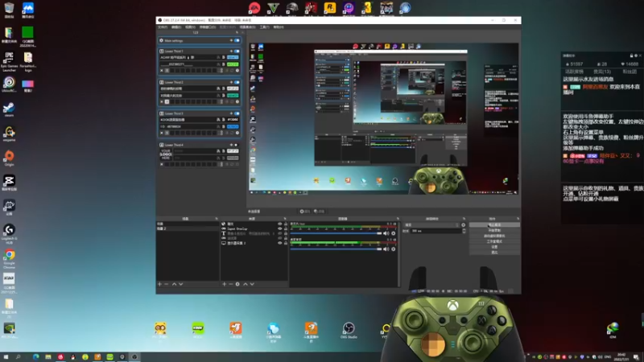Open Google Chrome desktop shortcut
This screenshot has height=362, width=644.
point(9,258)
